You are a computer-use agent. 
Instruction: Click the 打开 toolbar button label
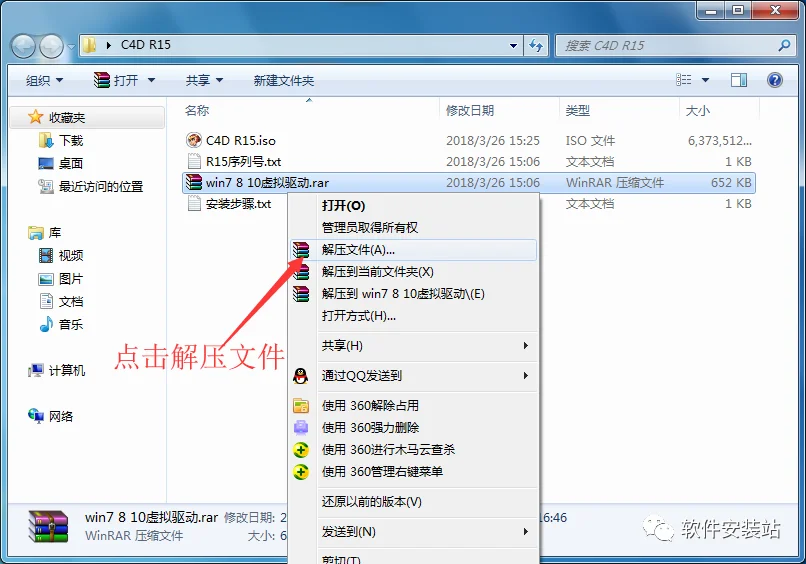126,80
